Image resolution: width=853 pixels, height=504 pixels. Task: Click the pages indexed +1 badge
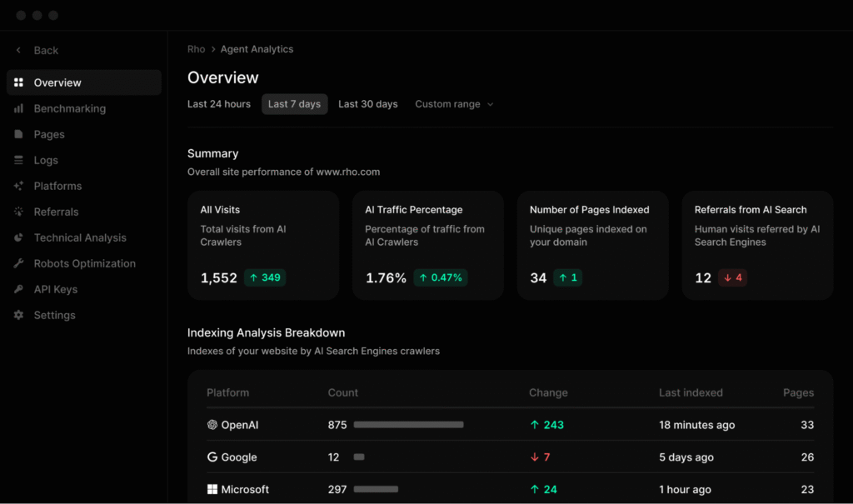point(568,277)
